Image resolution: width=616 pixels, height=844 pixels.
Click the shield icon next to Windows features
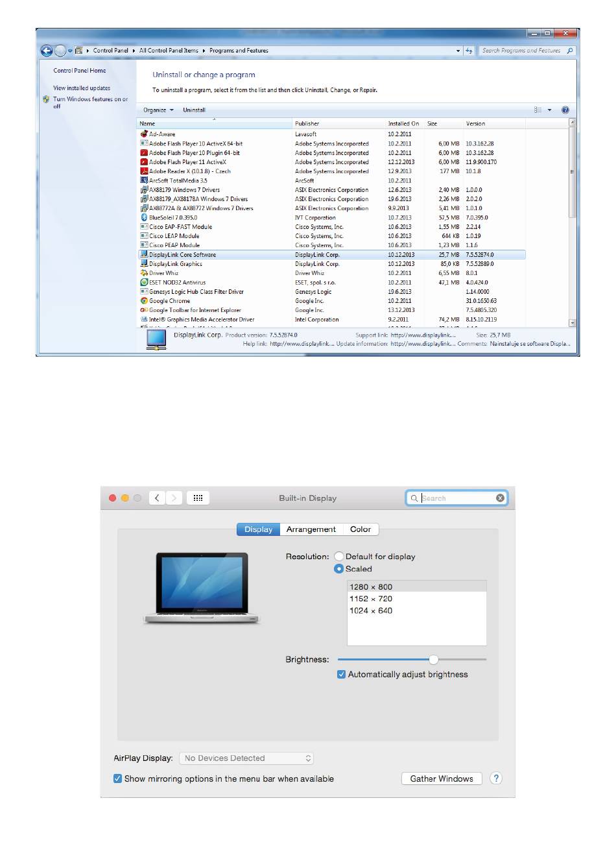click(x=46, y=100)
